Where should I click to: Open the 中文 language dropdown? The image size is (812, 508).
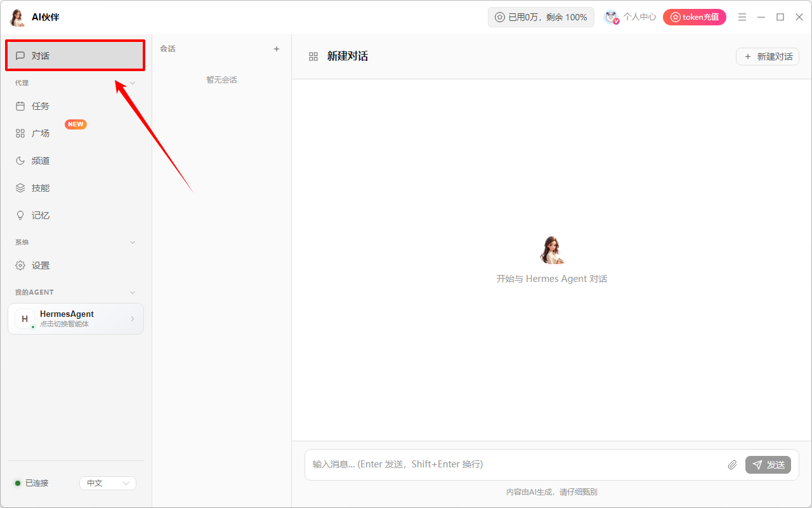[108, 483]
